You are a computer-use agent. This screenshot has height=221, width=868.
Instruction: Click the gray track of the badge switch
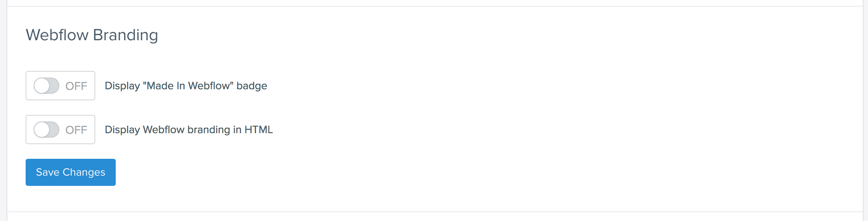coord(54,86)
